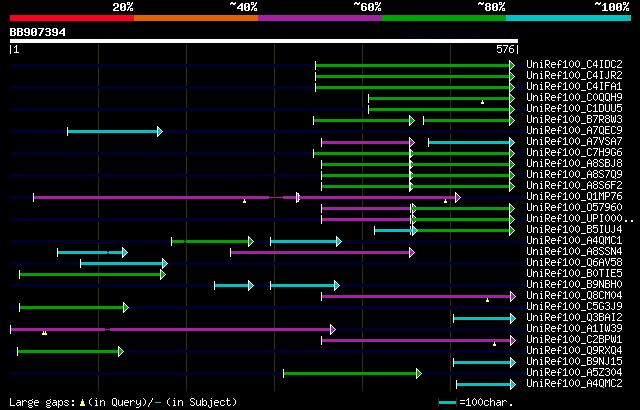Image resolution: width=640 pixels, height=410 pixels.
Task: Open the UniRef100_B0TIE5 hit label
Action: tap(574, 274)
